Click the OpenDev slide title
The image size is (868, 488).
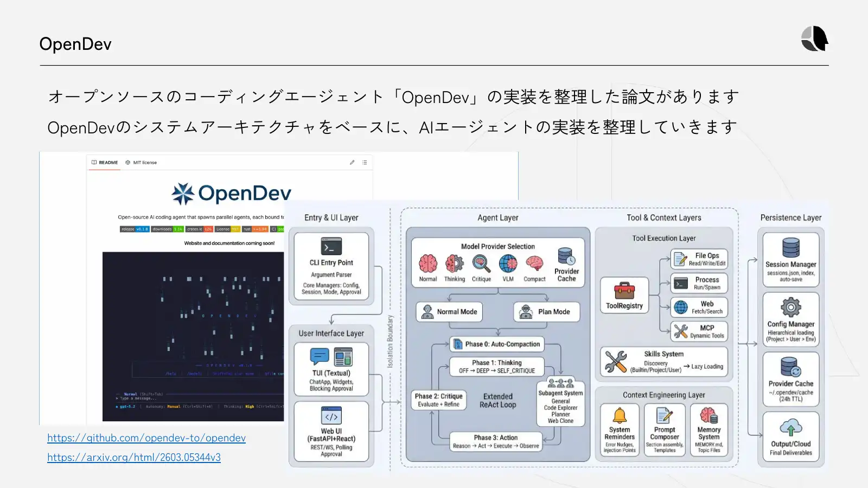75,44
